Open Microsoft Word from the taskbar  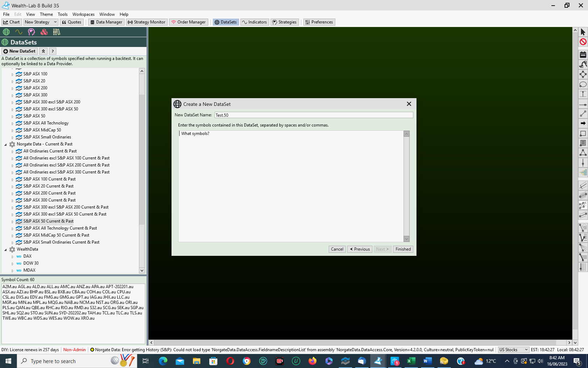[427, 361]
